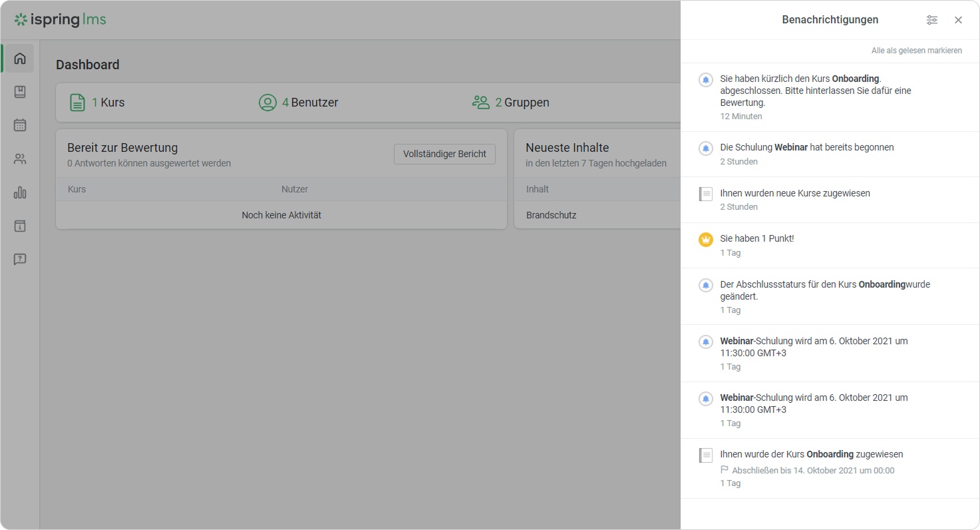Open notification settings sliders icon
The image size is (980, 530).
pyautogui.click(x=931, y=20)
